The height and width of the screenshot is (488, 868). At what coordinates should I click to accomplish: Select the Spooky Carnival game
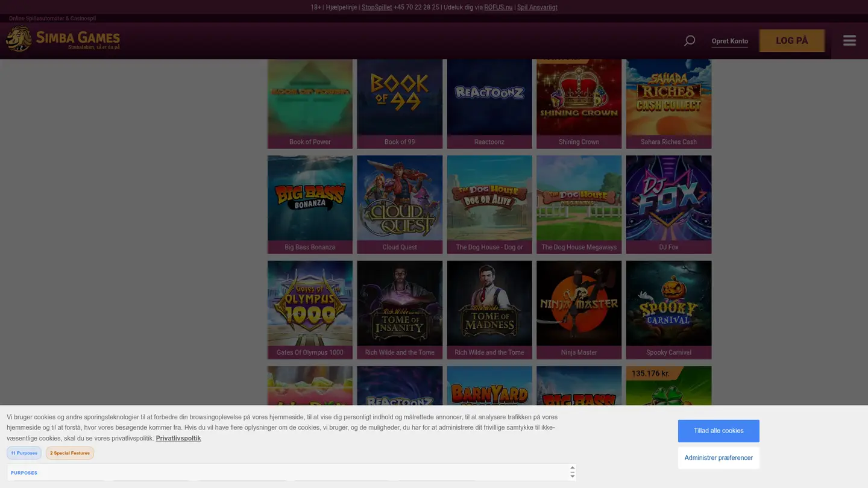[668, 310]
